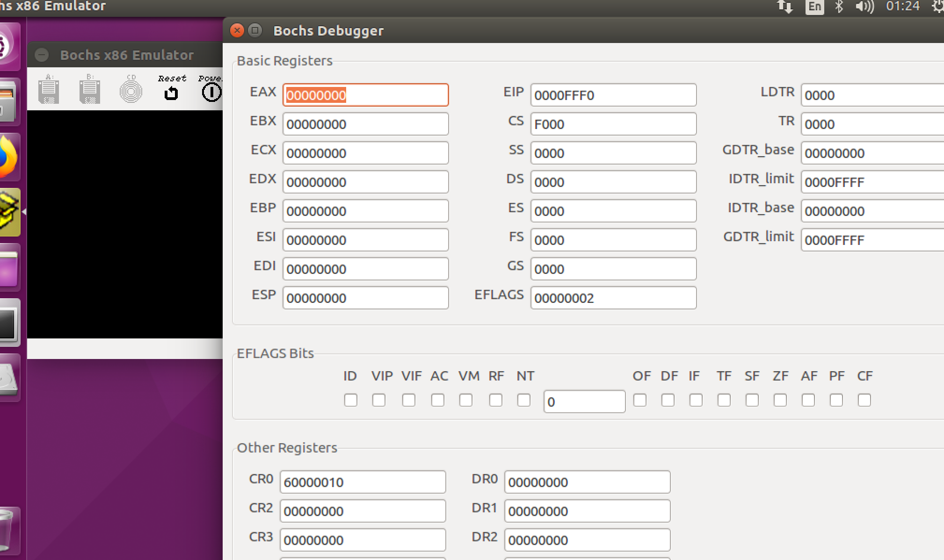Image resolution: width=944 pixels, height=560 pixels.
Task: Enable the ZF flag checkbox
Action: point(780,400)
